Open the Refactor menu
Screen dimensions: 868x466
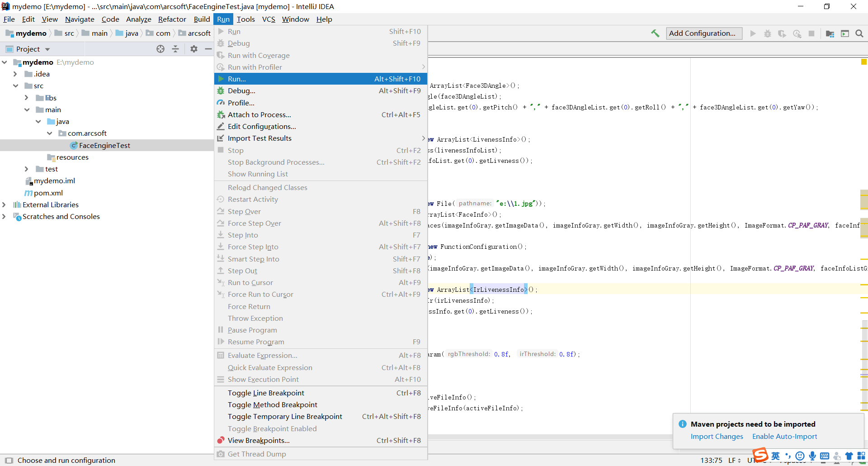172,19
